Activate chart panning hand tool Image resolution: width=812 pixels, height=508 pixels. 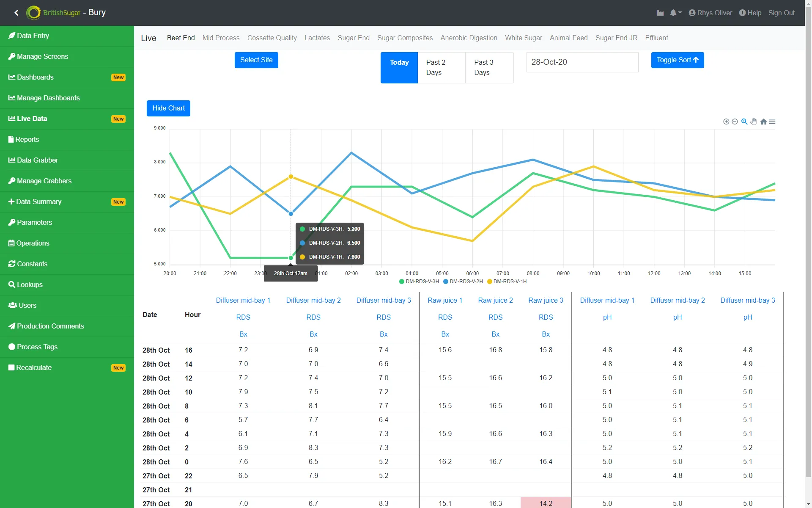click(754, 121)
